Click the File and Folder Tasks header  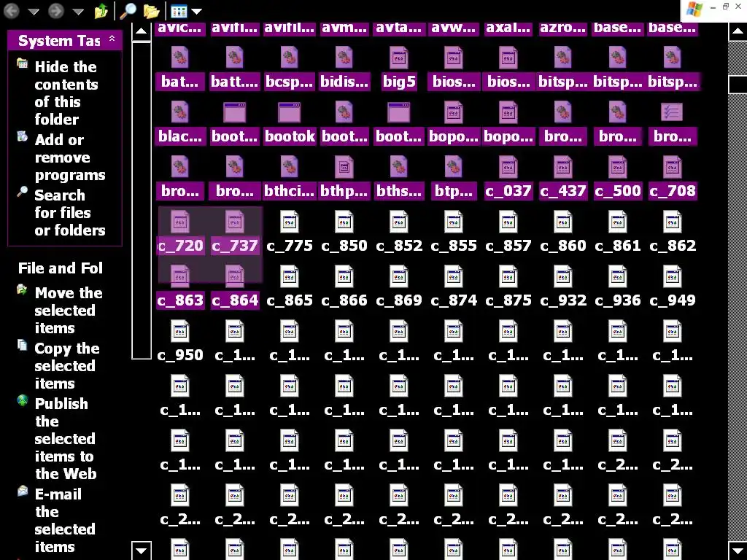60,268
